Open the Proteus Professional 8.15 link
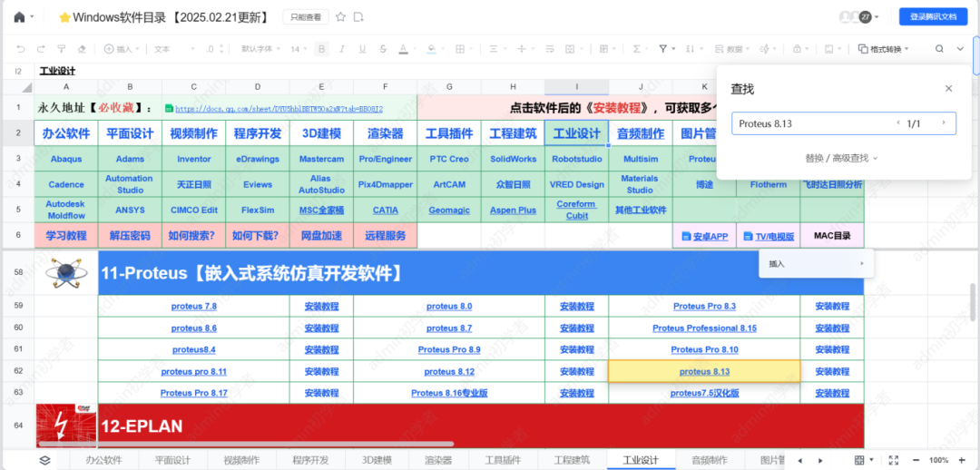This screenshot has width=980, height=470. (x=704, y=328)
